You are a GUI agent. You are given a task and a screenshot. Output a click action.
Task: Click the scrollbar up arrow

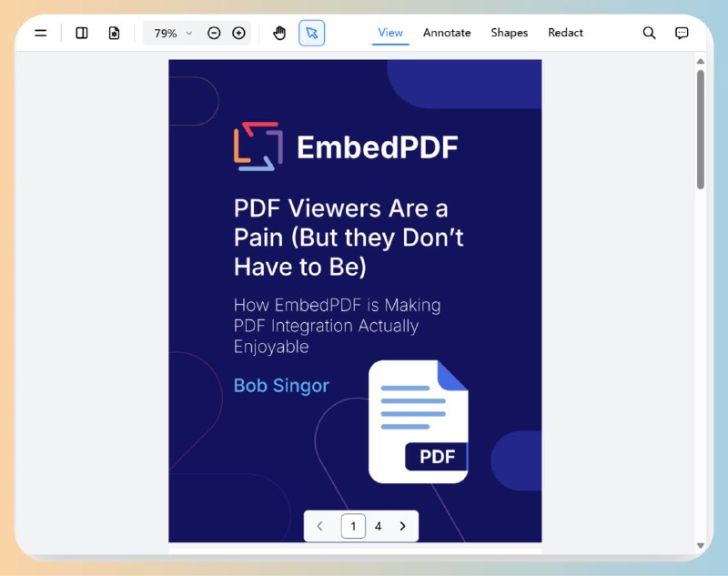tap(701, 61)
